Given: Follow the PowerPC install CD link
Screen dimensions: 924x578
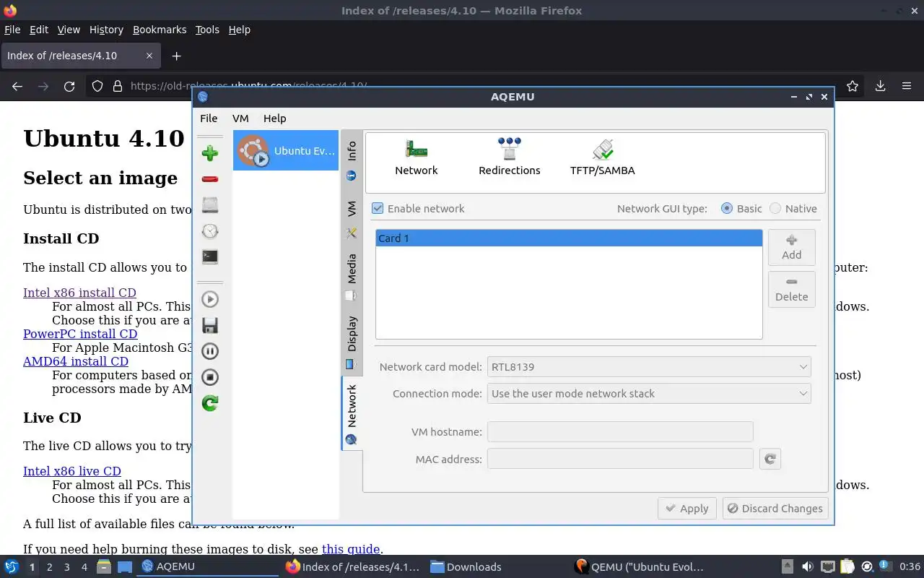Looking at the screenshot, I should pyautogui.click(x=80, y=334).
